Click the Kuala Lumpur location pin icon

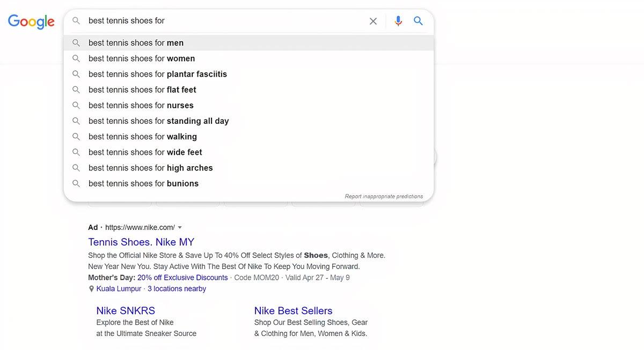[91, 289]
